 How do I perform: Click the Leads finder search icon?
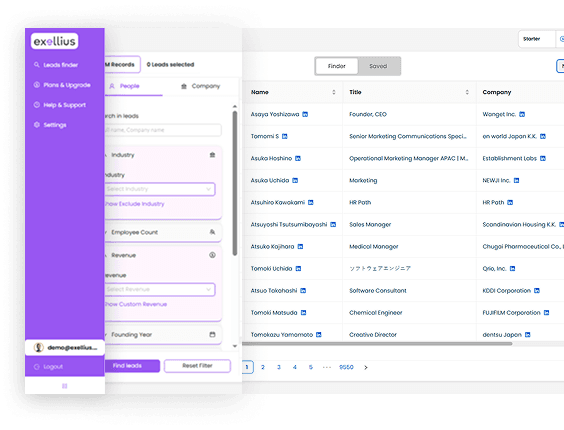tap(36, 65)
